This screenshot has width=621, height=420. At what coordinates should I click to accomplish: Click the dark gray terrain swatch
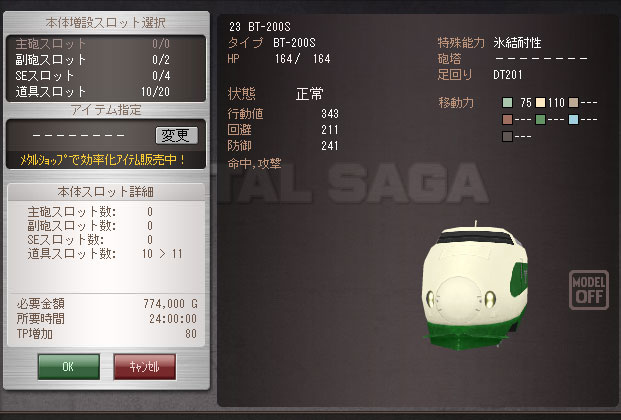(507, 136)
